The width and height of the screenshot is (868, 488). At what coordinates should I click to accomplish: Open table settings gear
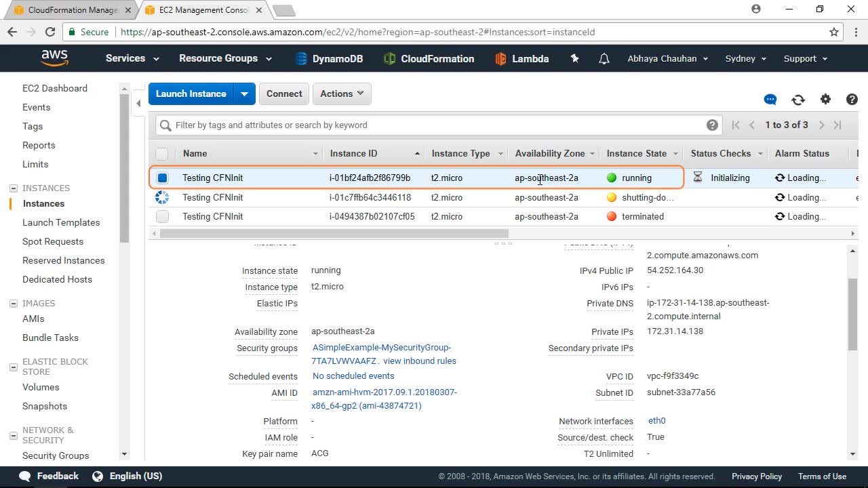(825, 99)
